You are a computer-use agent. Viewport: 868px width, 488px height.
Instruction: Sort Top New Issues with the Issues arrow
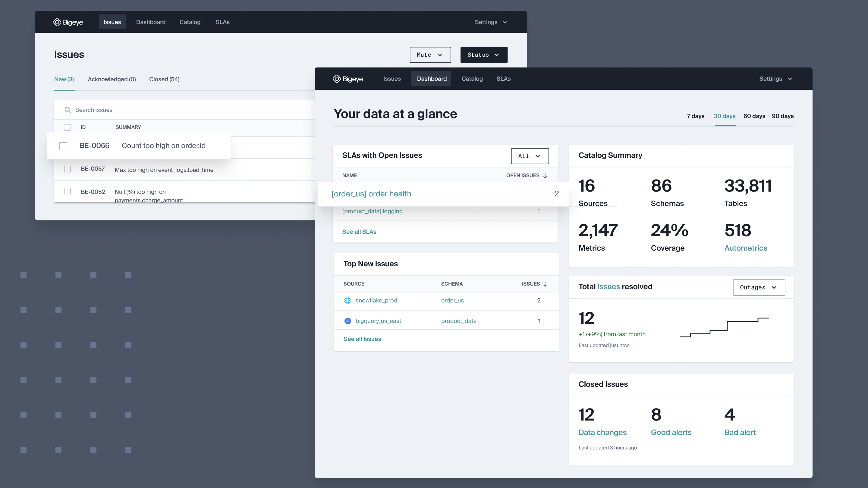pos(545,284)
